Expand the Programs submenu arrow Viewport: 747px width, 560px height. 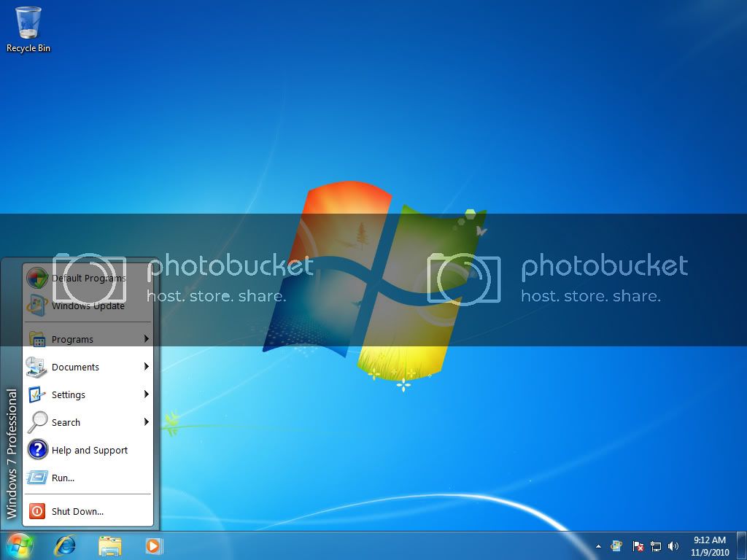click(146, 338)
